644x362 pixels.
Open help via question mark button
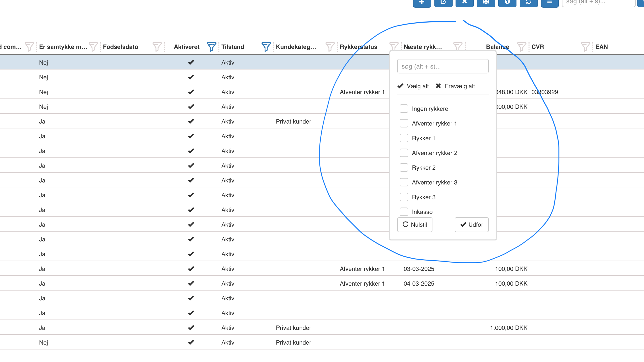(x=507, y=2)
